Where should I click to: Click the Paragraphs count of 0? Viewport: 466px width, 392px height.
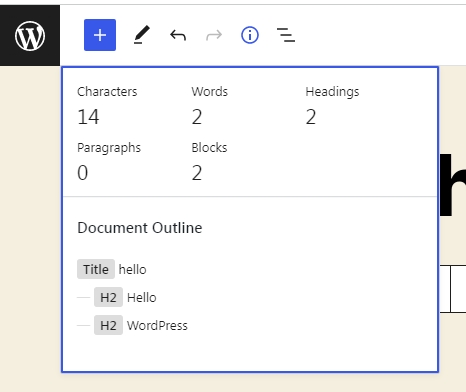click(83, 173)
